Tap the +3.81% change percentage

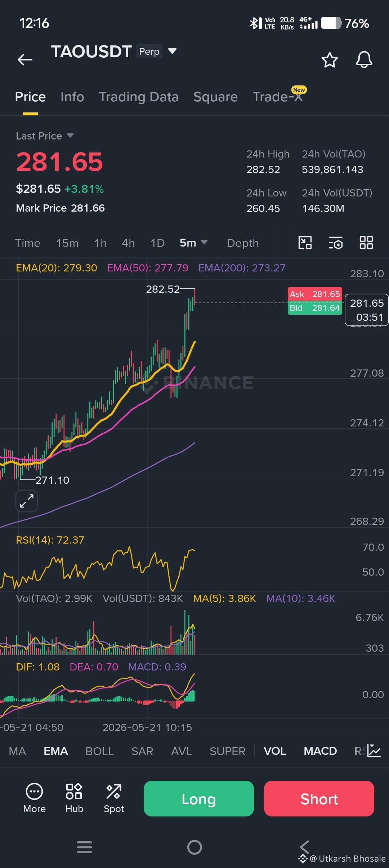pos(84,189)
